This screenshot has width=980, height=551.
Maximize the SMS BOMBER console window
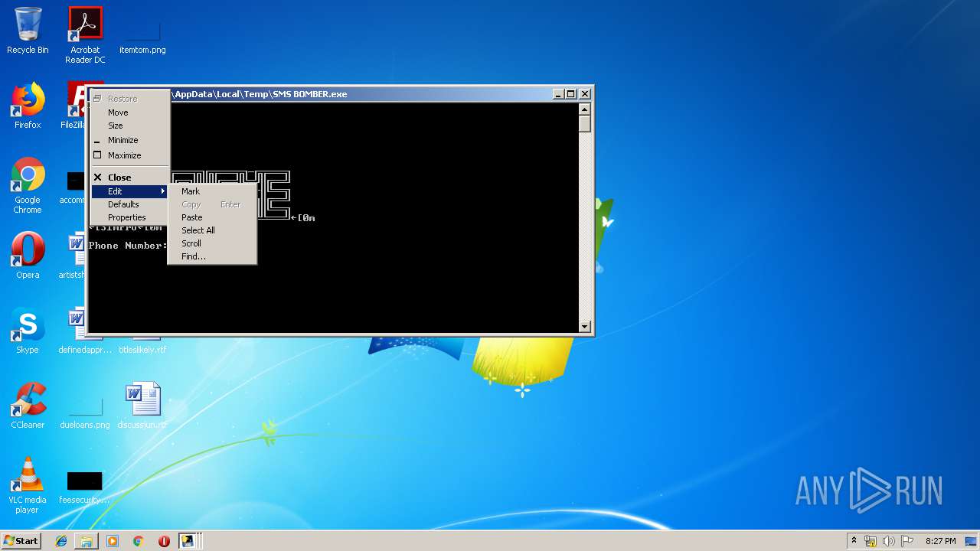click(570, 94)
